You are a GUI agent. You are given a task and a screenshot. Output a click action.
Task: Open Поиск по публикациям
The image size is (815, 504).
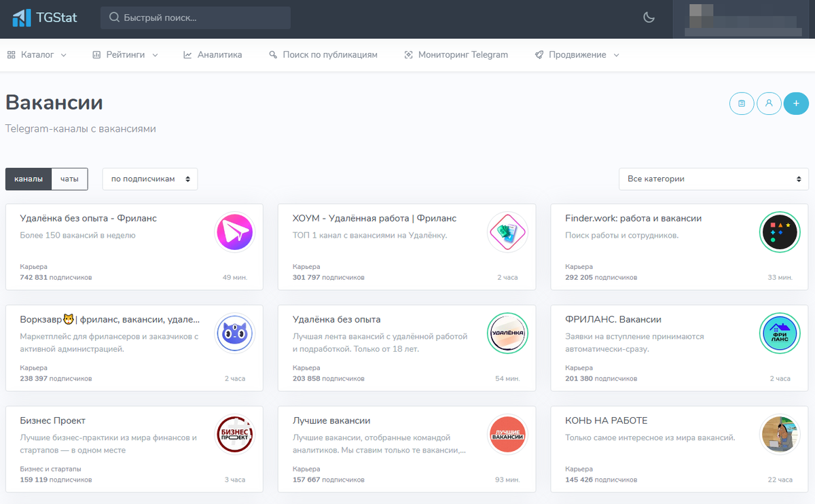[323, 55]
